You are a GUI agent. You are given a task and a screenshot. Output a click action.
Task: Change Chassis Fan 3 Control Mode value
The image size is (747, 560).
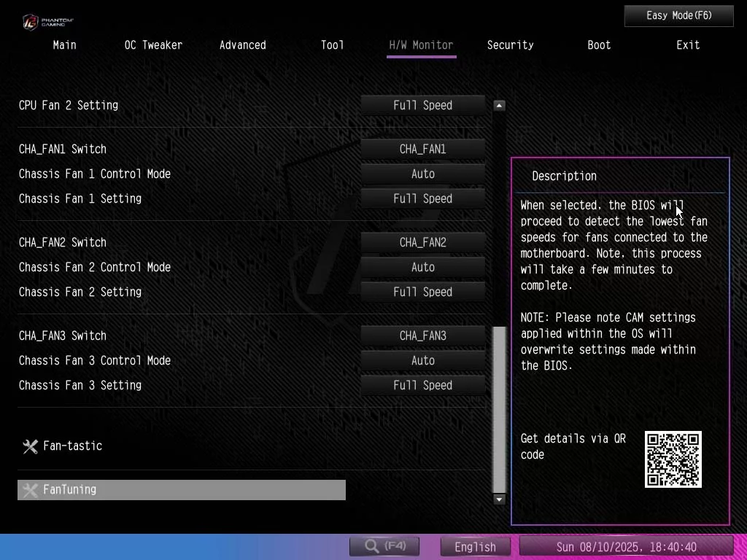pos(422,360)
